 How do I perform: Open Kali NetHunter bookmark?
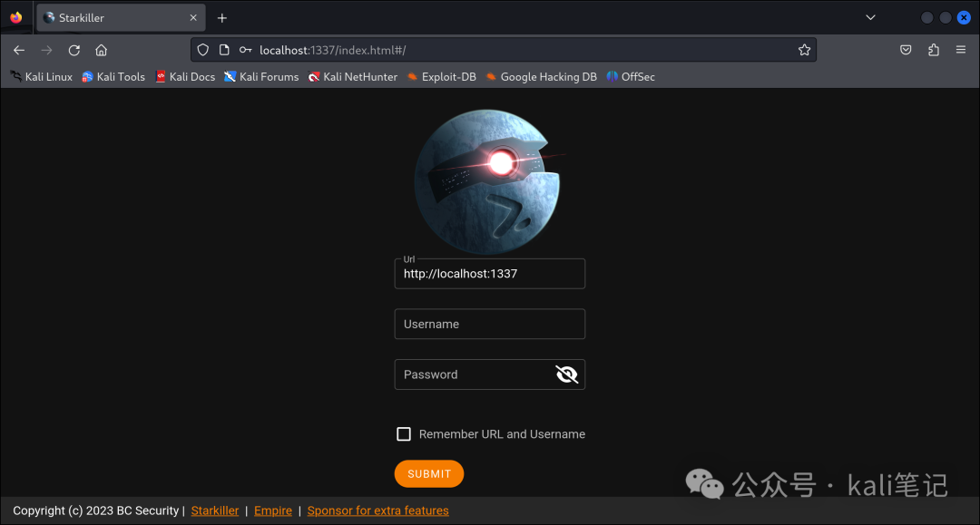point(352,77)
